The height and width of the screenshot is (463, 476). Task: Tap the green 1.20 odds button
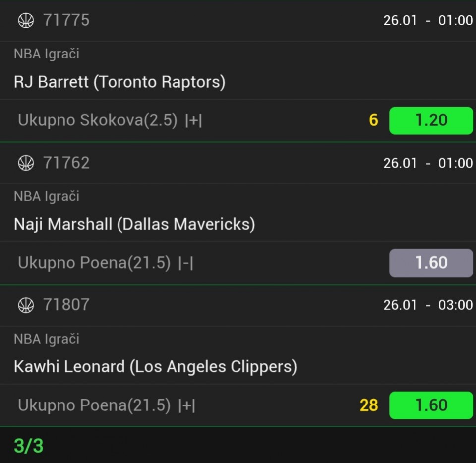[x=431, y=120]
